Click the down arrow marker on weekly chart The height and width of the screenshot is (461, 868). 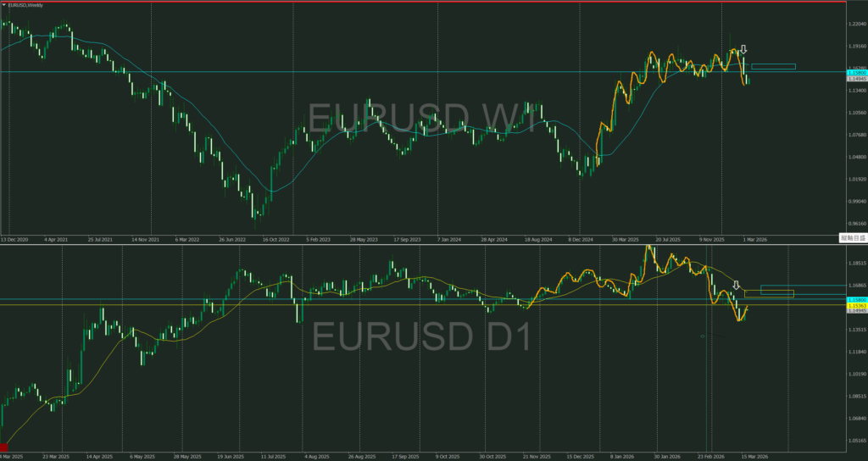tap(743, 50)
